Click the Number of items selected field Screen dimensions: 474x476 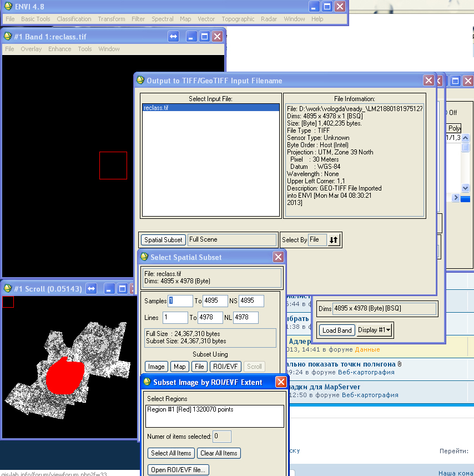pos(222,436)
